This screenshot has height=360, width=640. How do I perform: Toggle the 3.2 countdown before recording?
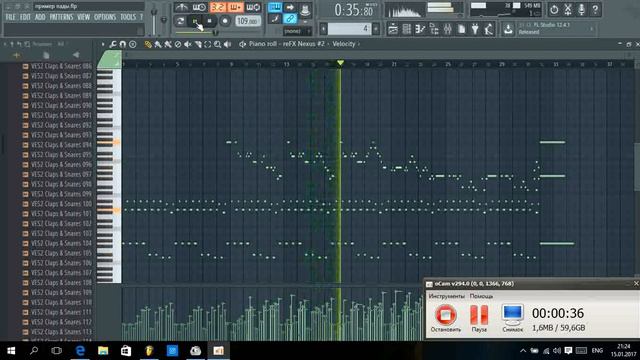coord(218,7)
